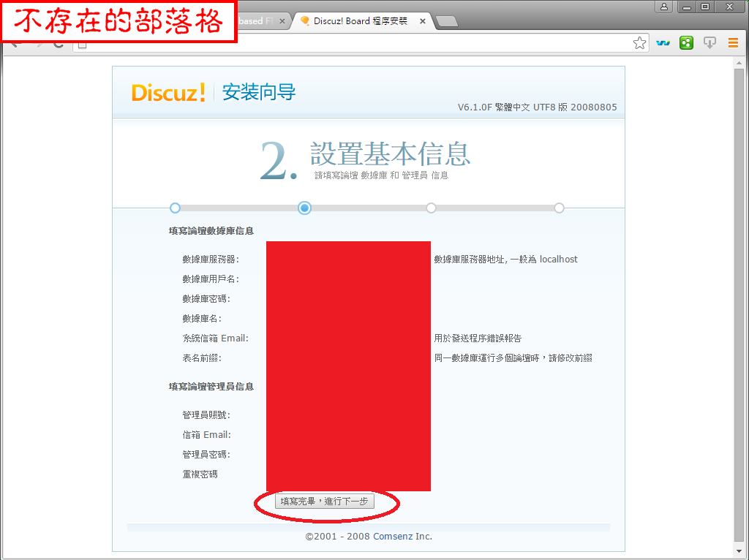Click the 數據庫服務器: label
749x560 pixels.
click(x=211, y=260)
